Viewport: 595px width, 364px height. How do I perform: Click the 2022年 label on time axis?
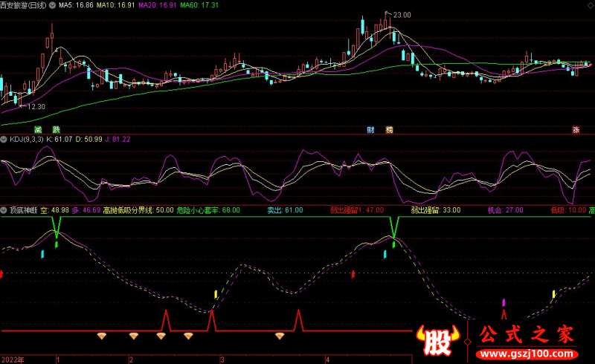coord(14,359)
